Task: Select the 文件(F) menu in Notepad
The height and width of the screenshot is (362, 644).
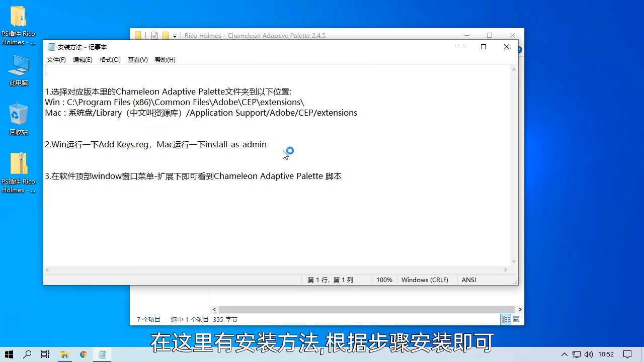Action: pos(55,59)
